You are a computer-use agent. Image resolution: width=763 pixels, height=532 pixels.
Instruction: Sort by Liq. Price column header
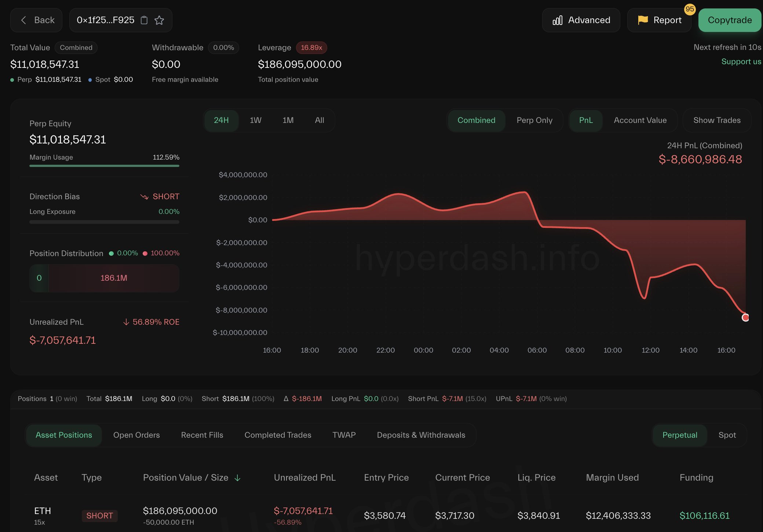pos(536,478)
